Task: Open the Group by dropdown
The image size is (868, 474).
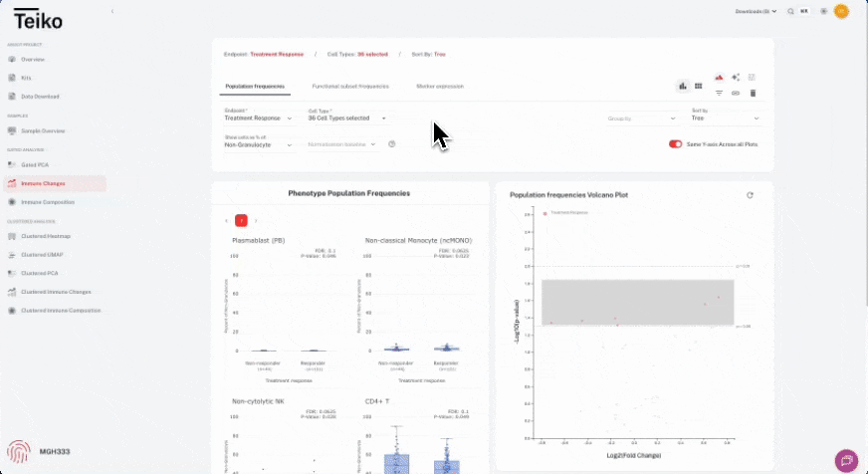Action: click(642, 118)
